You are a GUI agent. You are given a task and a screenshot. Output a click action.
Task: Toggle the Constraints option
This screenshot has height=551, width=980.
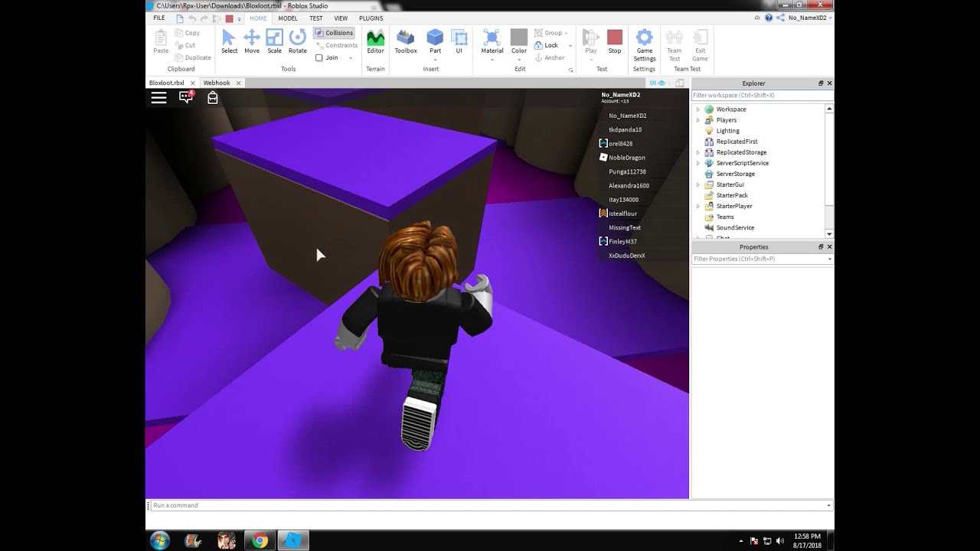click(336, 45)
